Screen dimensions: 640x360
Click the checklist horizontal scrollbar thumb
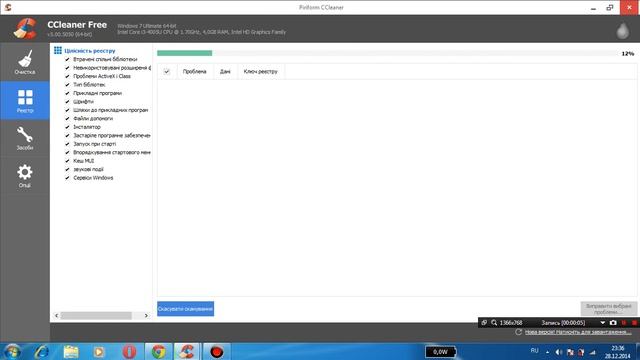pyautogui.click(x=96, y=316)
